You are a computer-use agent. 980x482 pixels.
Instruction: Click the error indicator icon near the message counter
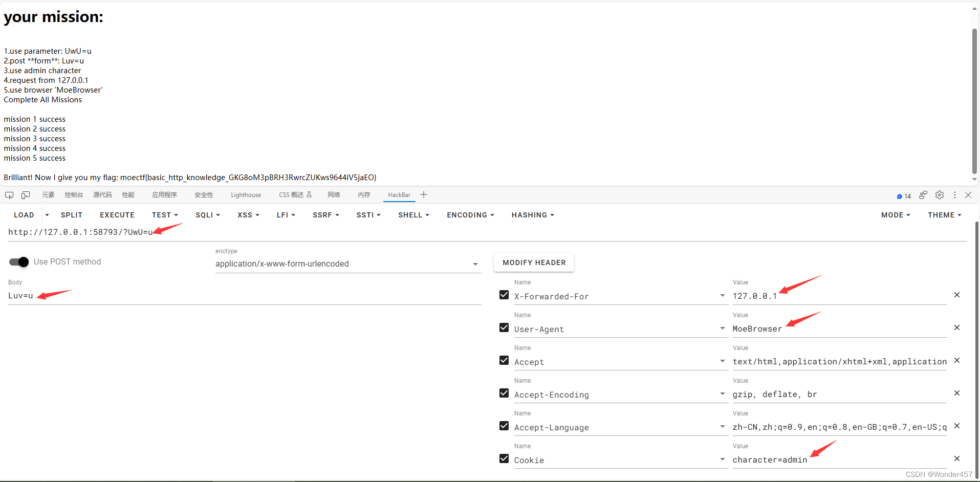click(x=923, y=195)
